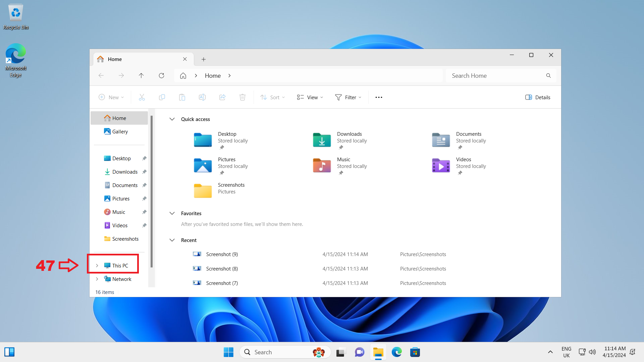This screenshot has height=362, width=644.
Task: Click the See more three-dots icon
Action: pyautogui.click(x=379, y=98)
